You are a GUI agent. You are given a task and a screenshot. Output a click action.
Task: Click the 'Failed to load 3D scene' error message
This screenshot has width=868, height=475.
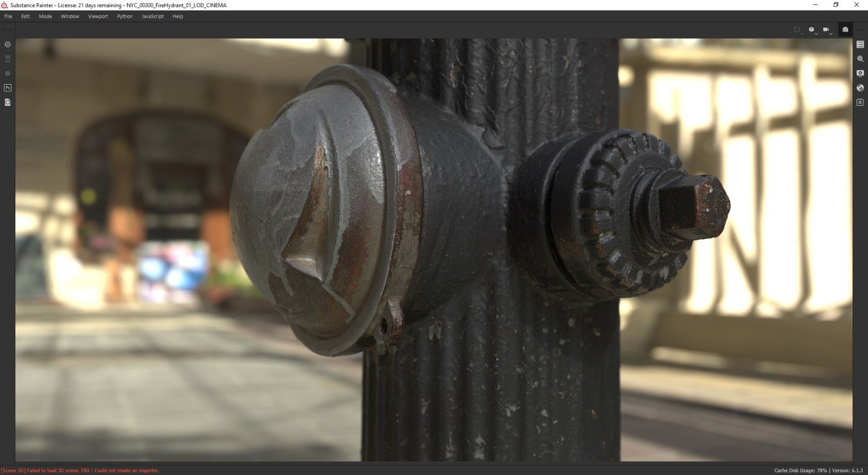(x=80, y=471)
